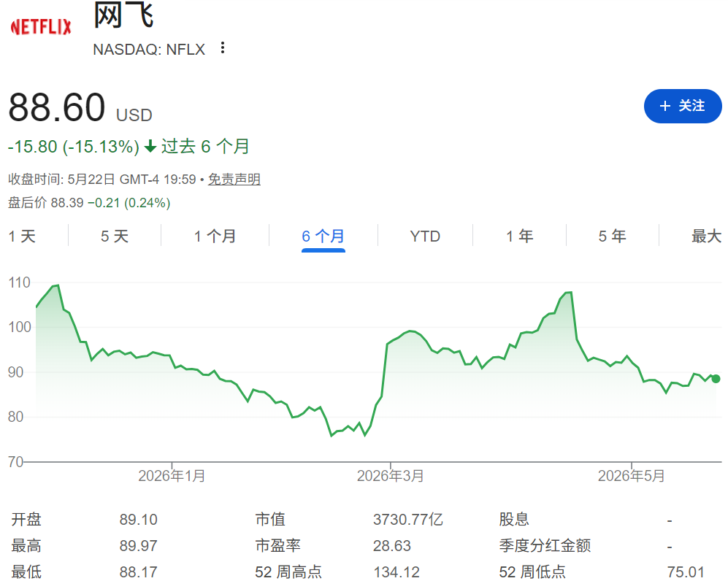The image size is (728, 581).
Task: Click the 网飞 company name
Action: tap(123, 15)
